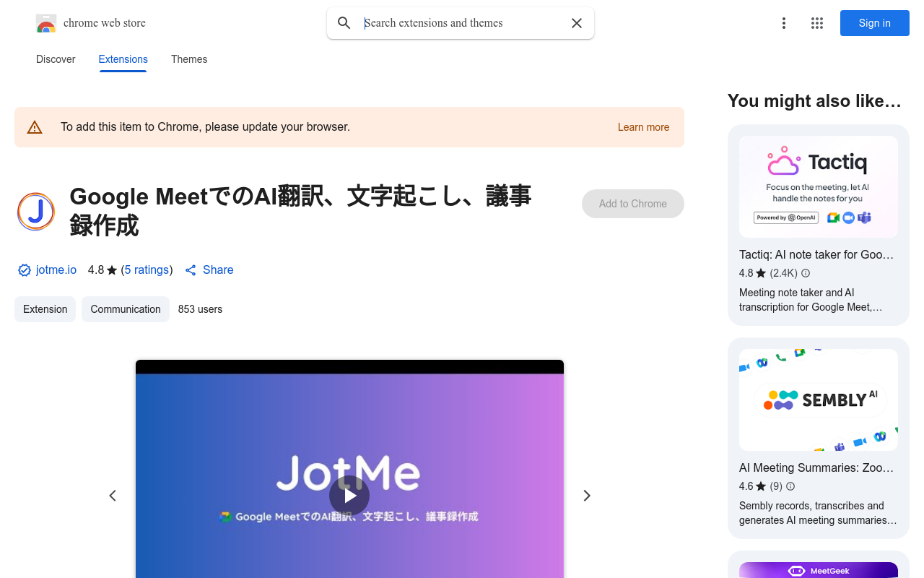Clear the search field with the X icon

tap(577, 23)
